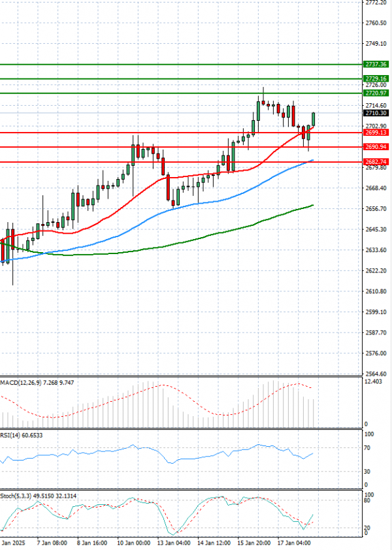Click the last green candlestick on the chart
The image size is (392, 550).
[314, 119]
